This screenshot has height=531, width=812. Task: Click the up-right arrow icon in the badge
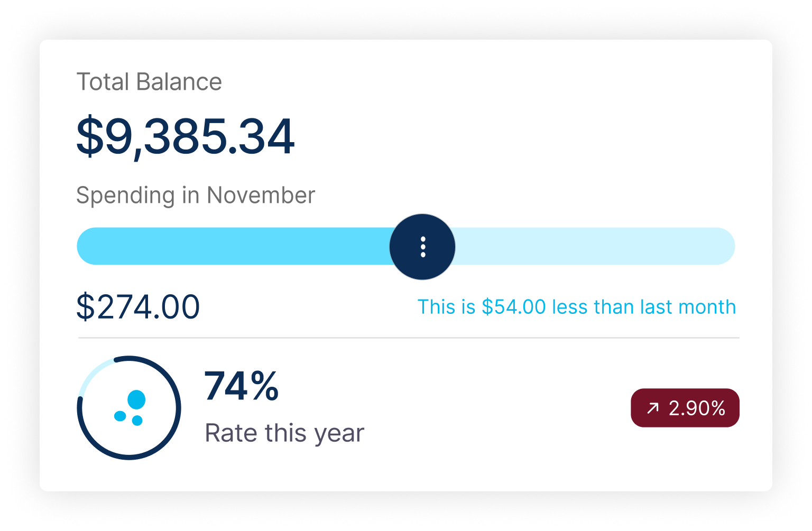click(653, 408)
